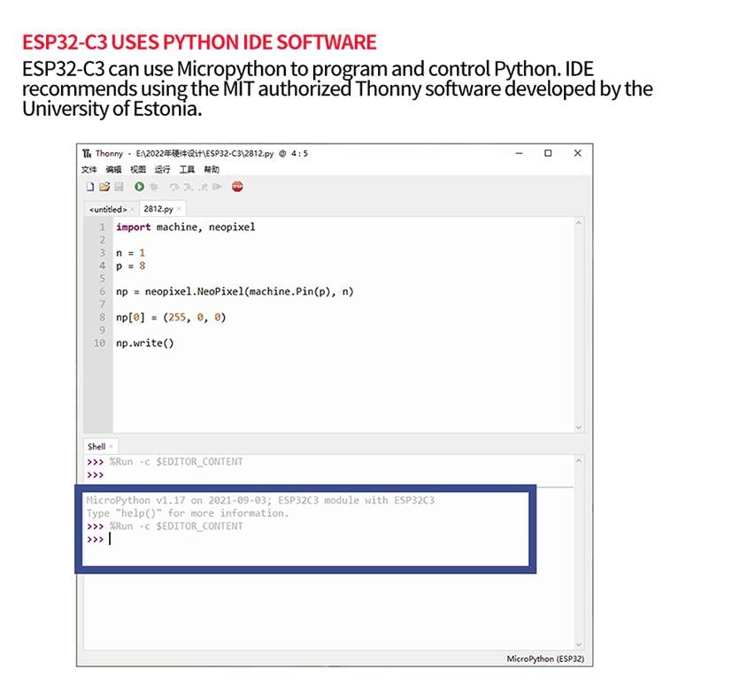The image size is (732, 700).
Task: Click the Shell scrollbar down arrow
Action: coord(580,644)
